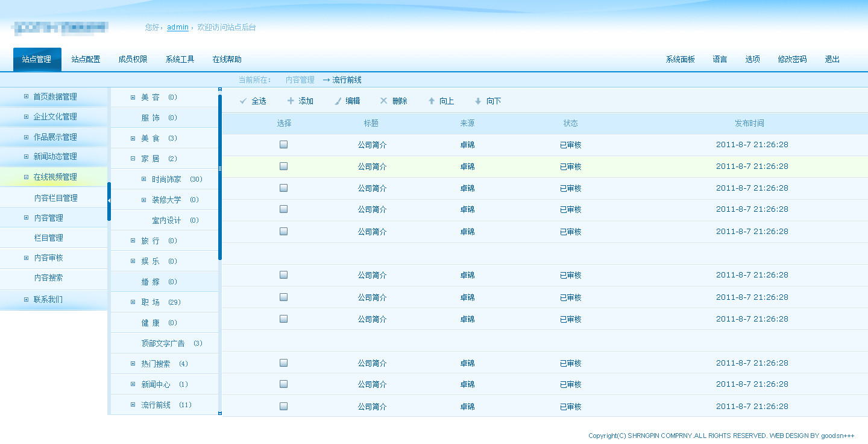Click the 选择 column header
Viewport: 868px width, 444px height.
(284, 124)
